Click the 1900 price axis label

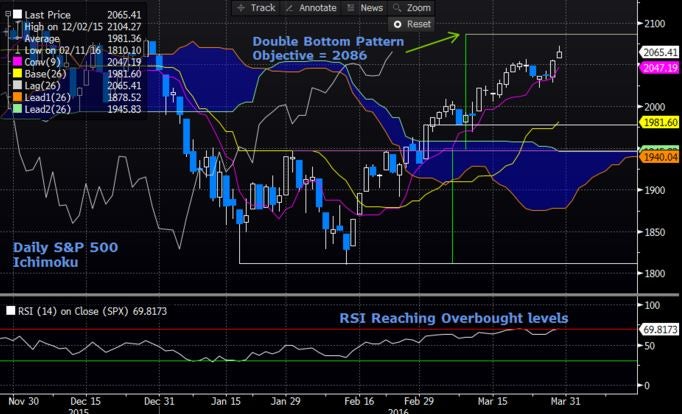coord(654,190)
